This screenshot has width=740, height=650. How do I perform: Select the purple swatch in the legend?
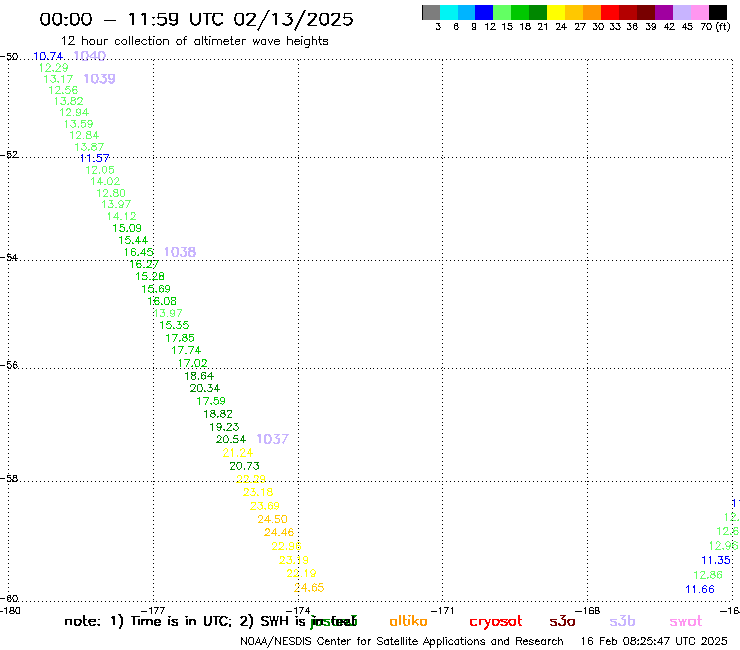(x=663, y=12)
